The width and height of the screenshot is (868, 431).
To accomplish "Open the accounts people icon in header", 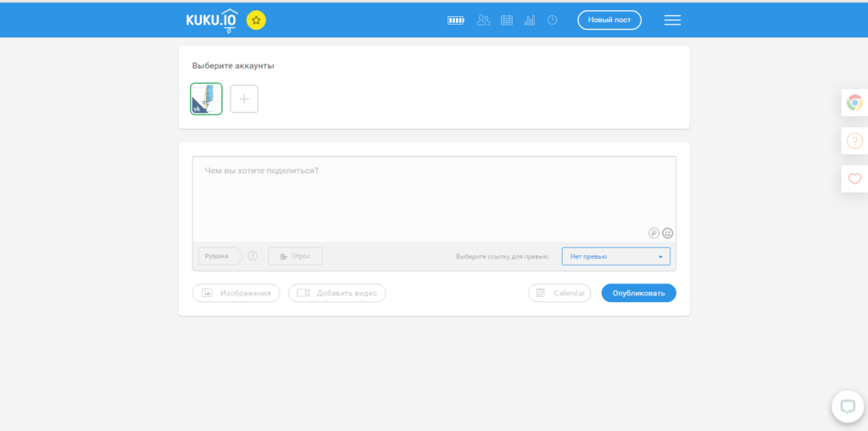I will pyautogui.click(x=483, y=20).
